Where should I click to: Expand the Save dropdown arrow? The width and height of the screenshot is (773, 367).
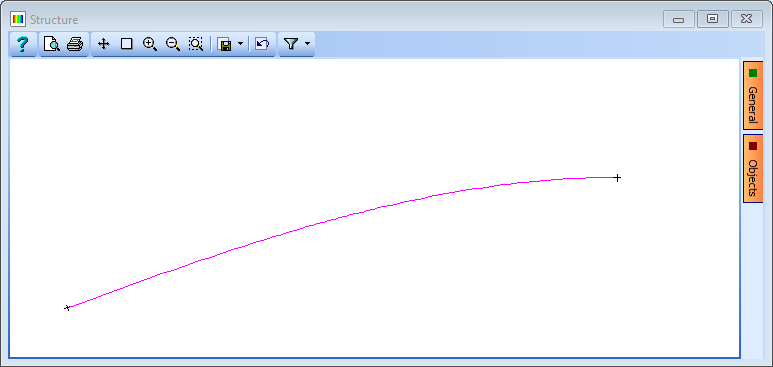tap(240, 44)
